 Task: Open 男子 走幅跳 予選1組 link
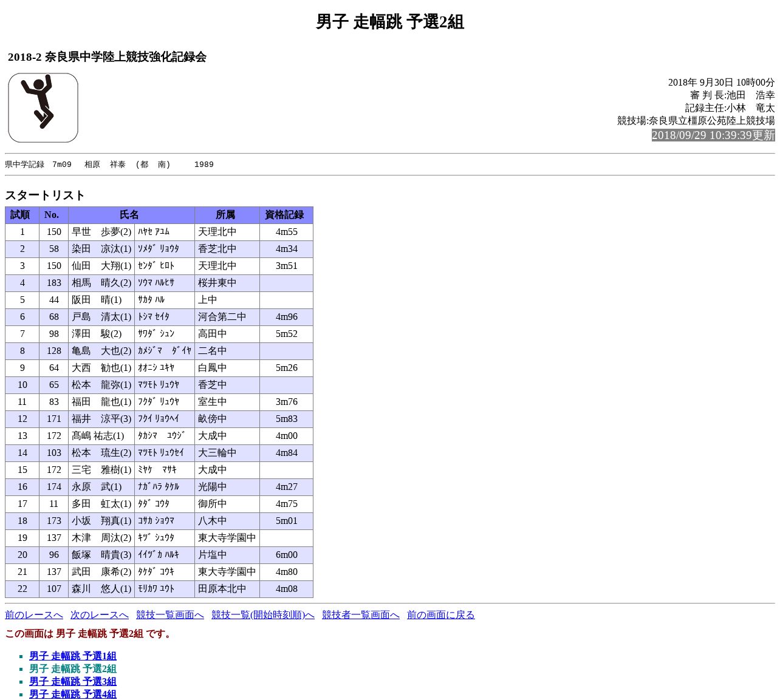tap(73, 656)
